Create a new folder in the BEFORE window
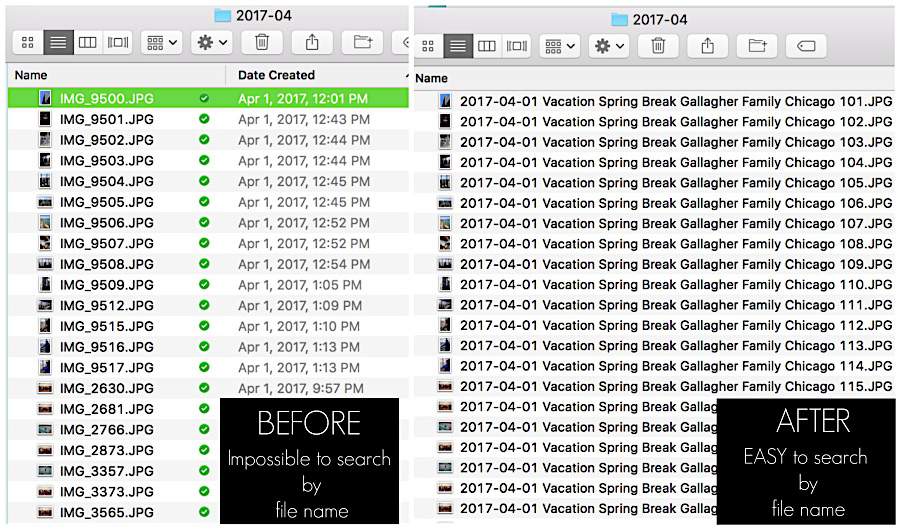The width and height of the screenshot is (900, 529). (362, 43)
